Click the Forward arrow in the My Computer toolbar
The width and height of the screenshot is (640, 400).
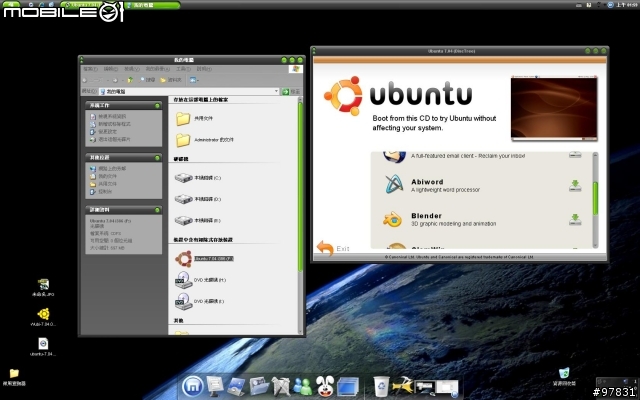click(x=115, y=80)
